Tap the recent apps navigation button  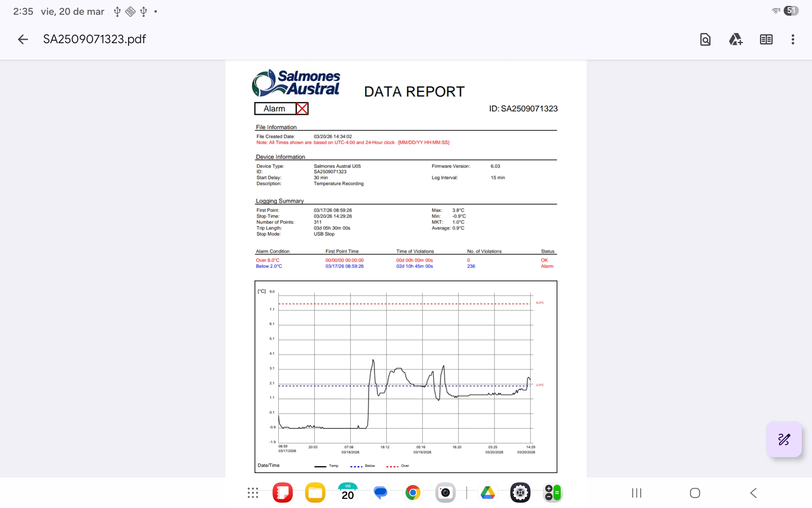[636, 493]
